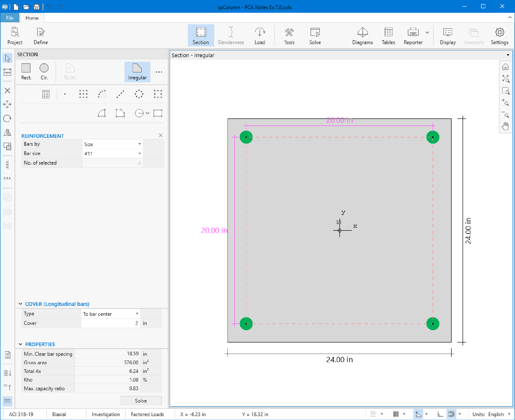Open the Reporter dropdown arrow
Viewport: 515px width, 420px height.
(427, 33)
